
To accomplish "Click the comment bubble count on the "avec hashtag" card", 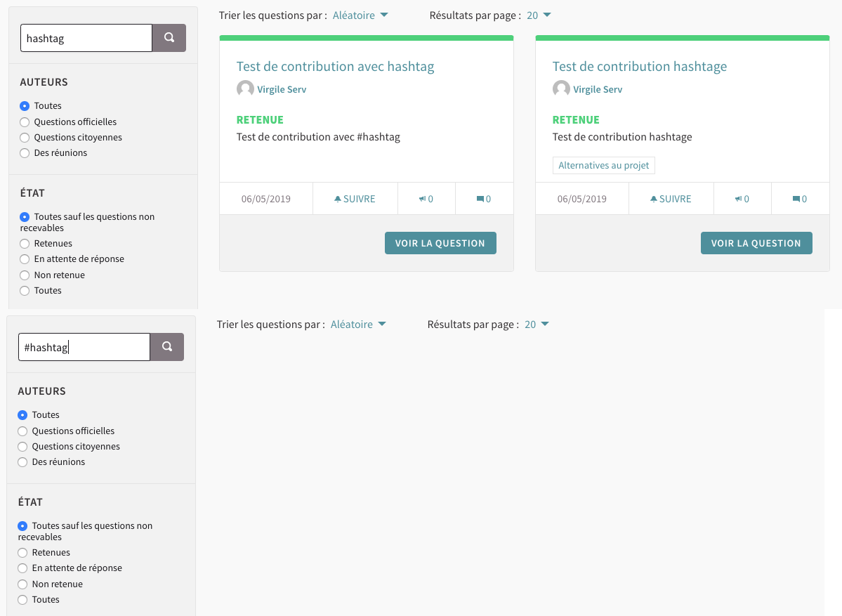I will [x=483, y=199].
